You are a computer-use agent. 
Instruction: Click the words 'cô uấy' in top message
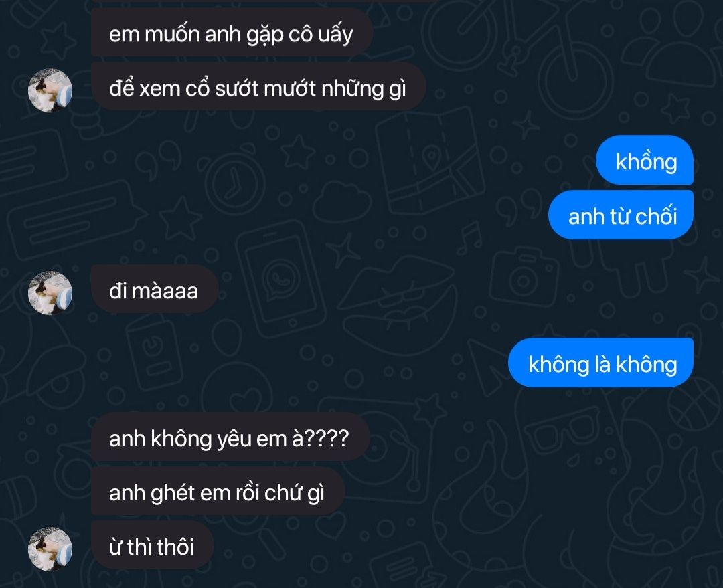[x=321, y=35]
